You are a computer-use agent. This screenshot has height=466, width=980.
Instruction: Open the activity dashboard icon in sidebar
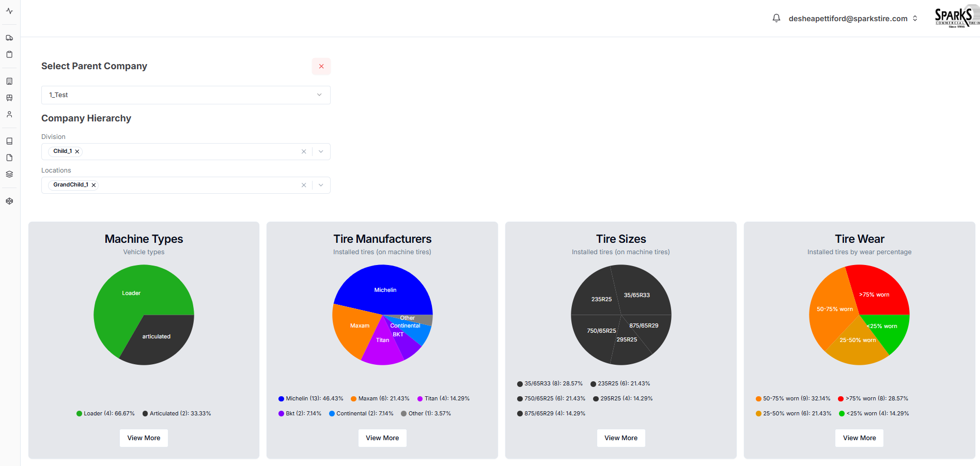[9, 10]
